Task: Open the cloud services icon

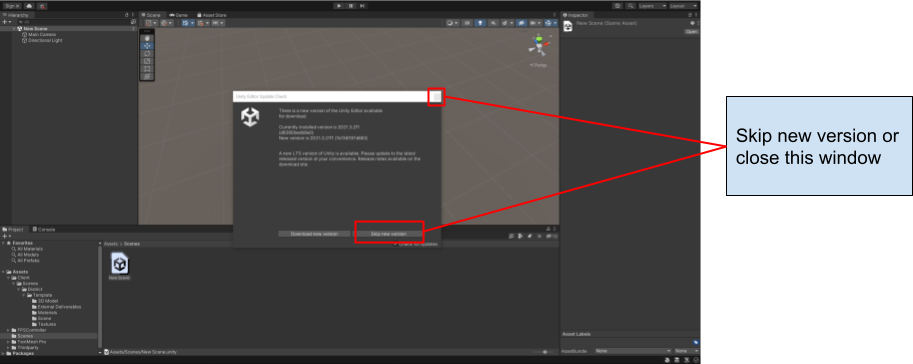Action: point(29,6)
